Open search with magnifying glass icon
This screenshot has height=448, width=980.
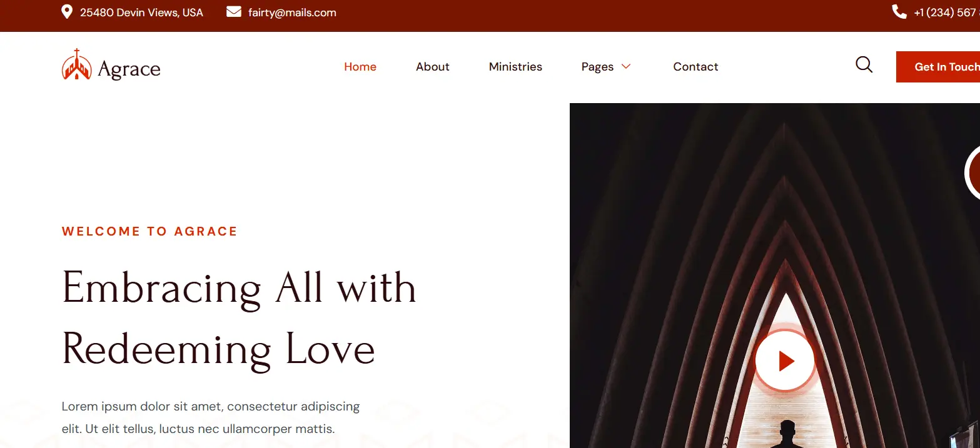tap(864, 65)
